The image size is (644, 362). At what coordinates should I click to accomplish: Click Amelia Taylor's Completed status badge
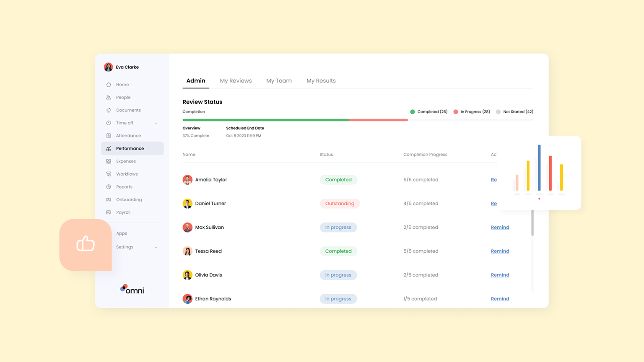coord(338,180)
